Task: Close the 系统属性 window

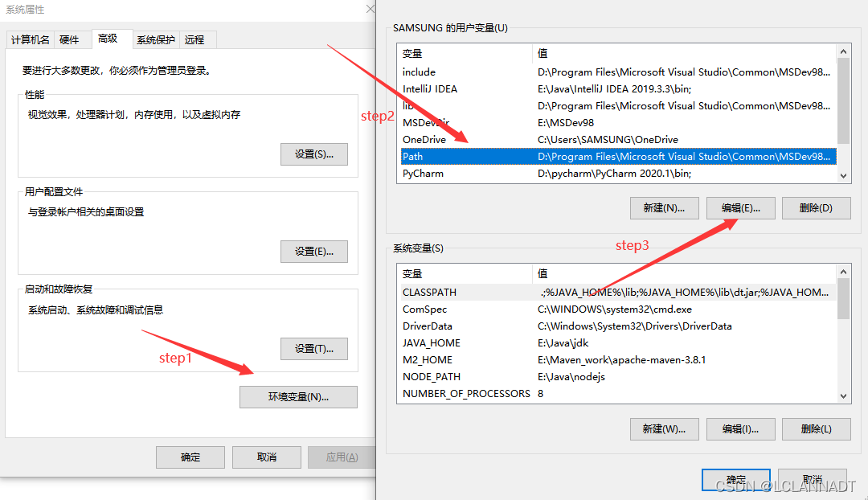Action: click(x=370, y=9)
